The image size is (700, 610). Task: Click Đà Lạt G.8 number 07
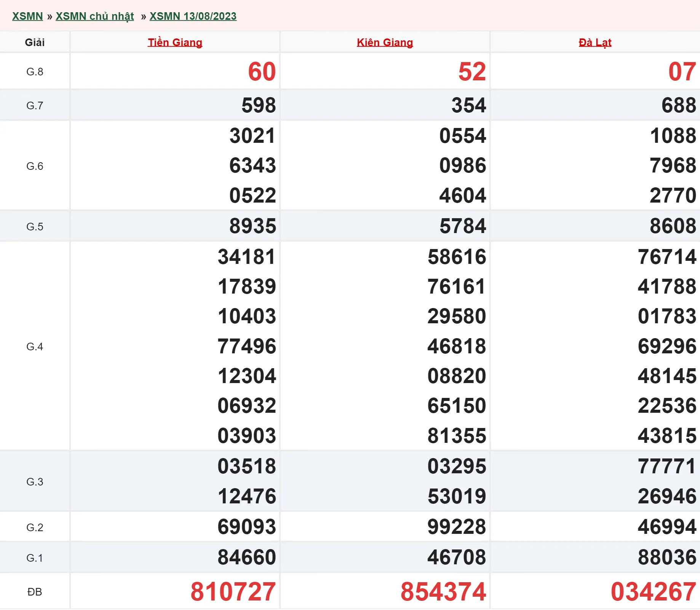pos(682,72)
